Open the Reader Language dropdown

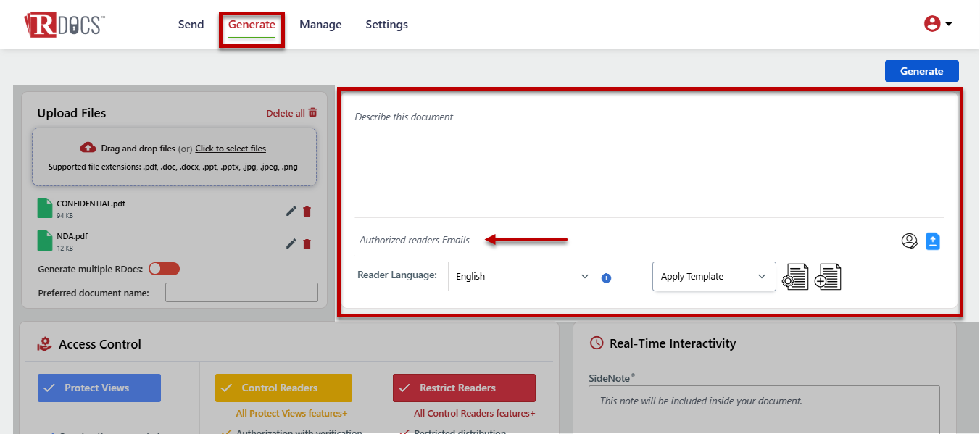tap(523, 277)
